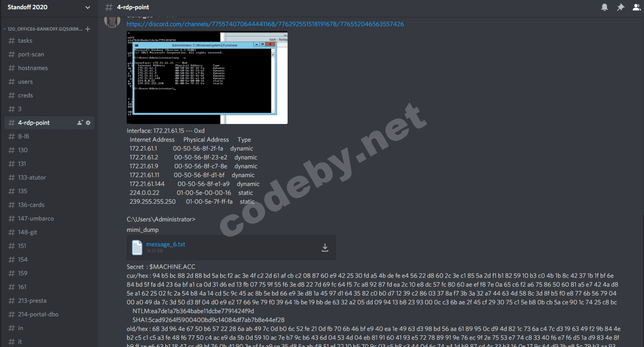Open the users channel
The width and height of the screenshot is (644, 347).
(x=49, y=82)
